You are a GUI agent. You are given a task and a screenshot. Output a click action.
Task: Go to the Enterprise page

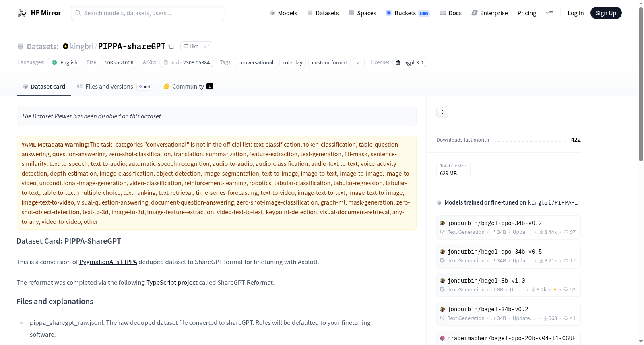coord(489,13)
